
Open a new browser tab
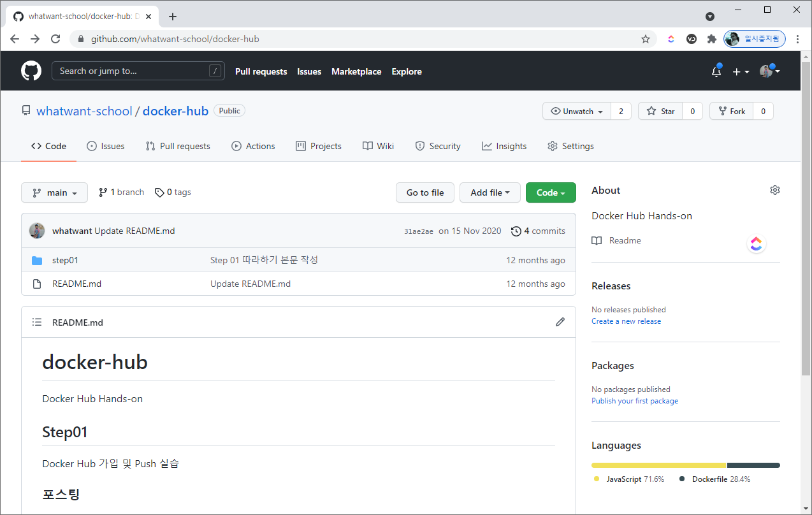pos(173,17)
